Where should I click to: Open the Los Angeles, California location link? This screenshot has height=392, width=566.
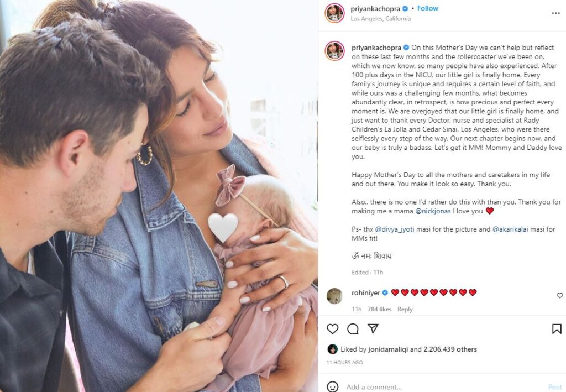point(380,19)
